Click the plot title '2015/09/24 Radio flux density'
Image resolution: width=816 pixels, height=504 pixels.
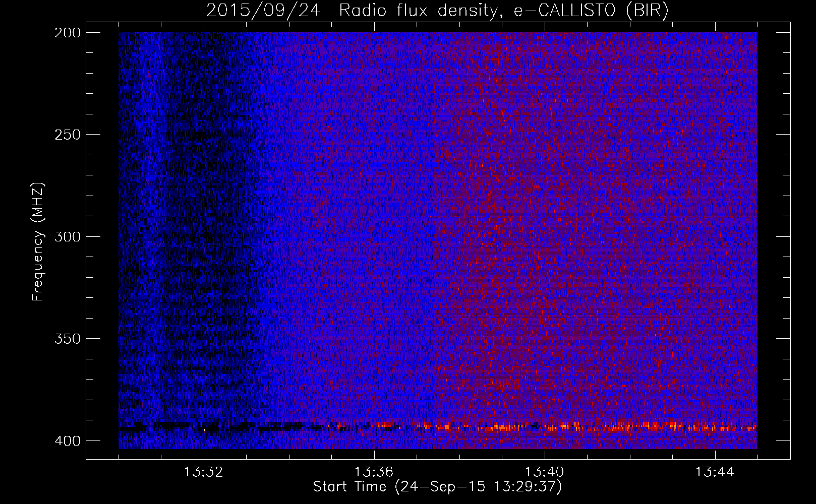coord(438,11)
